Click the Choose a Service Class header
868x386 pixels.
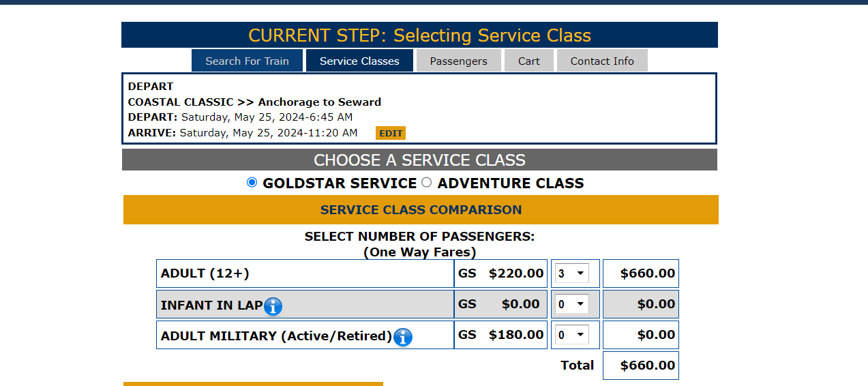tap(419, 160)
